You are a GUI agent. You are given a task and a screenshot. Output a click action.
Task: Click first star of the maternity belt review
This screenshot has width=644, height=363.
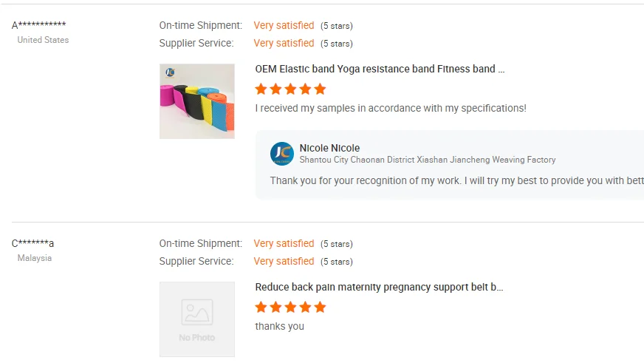[x=261, y=308]
